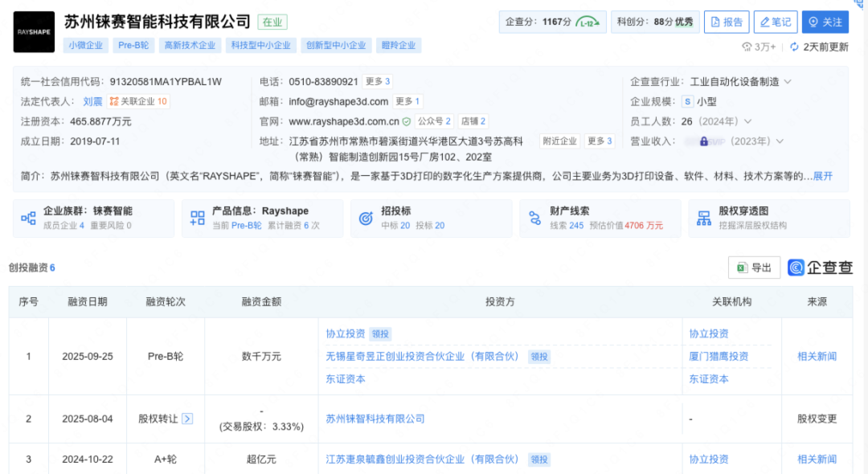The width and height of the screenshot is (868, 474).
Task: Click the 产品信息 Rayshape icon
Action: (198, 219)
